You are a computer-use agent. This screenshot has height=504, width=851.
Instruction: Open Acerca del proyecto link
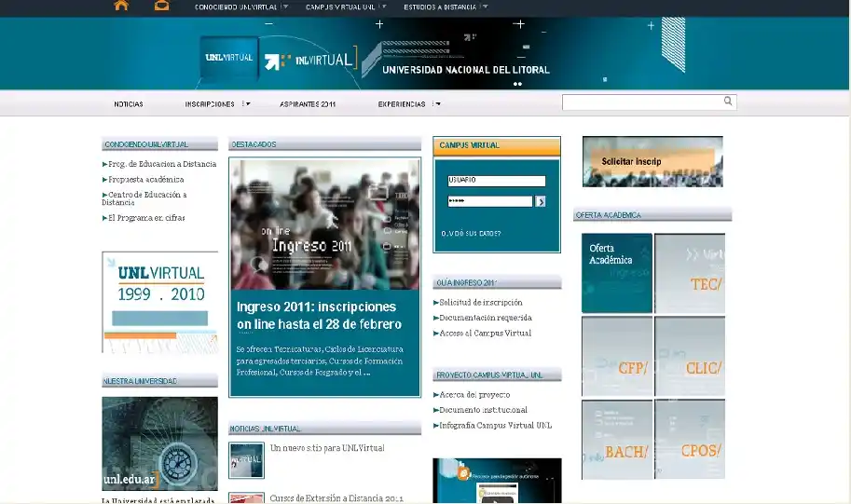[472, 394]
